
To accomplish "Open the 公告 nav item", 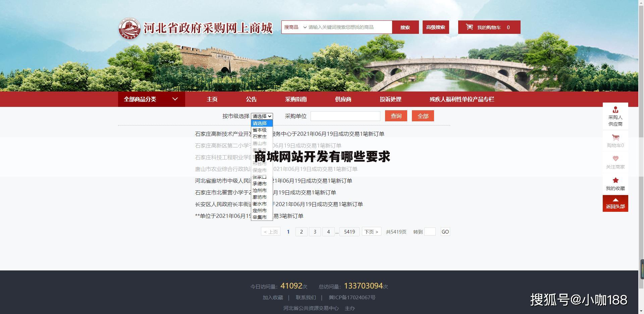I will (x=251, y=99).
